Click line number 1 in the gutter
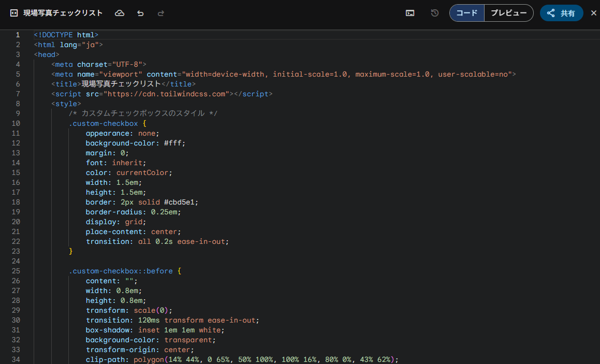Image resolution: width=600 pixels, height=364 pixels. pyautogui.click(x=18, y=35)
